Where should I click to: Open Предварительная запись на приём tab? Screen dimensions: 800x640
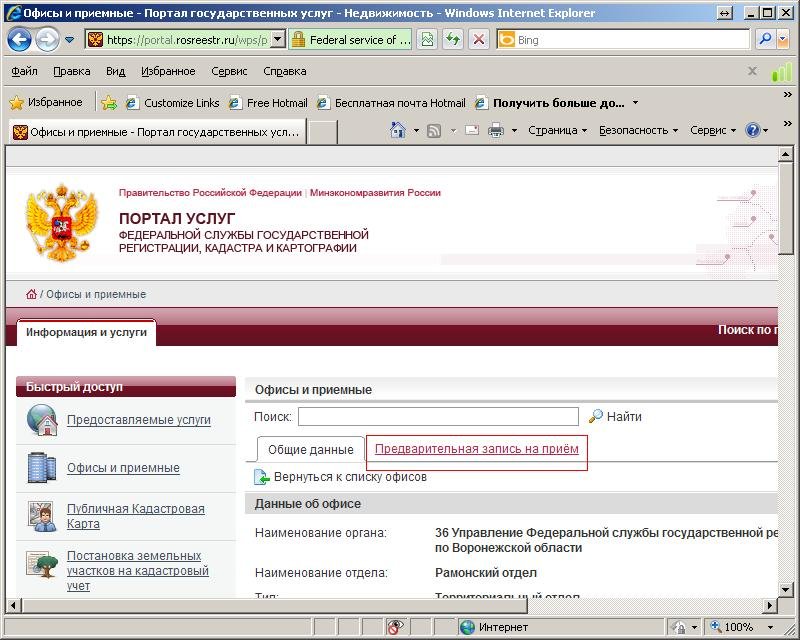click(476, 449)
